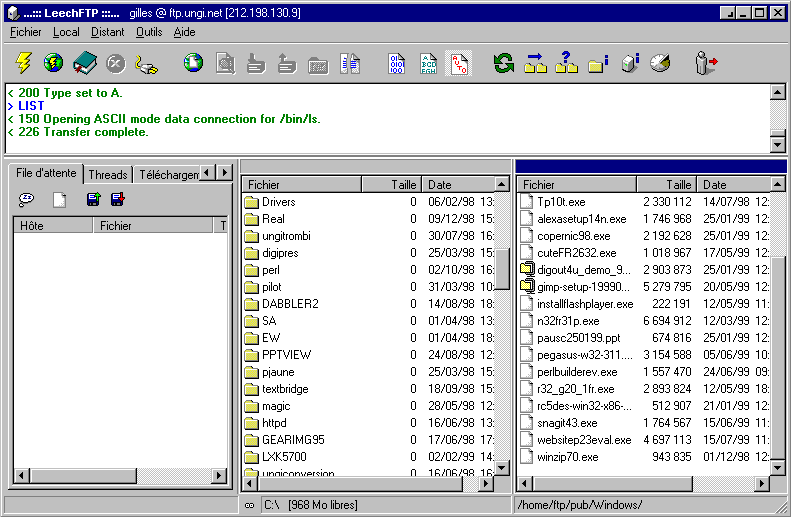
Task: Click the floppy with red down arrow icon
Action: point(118,199)
